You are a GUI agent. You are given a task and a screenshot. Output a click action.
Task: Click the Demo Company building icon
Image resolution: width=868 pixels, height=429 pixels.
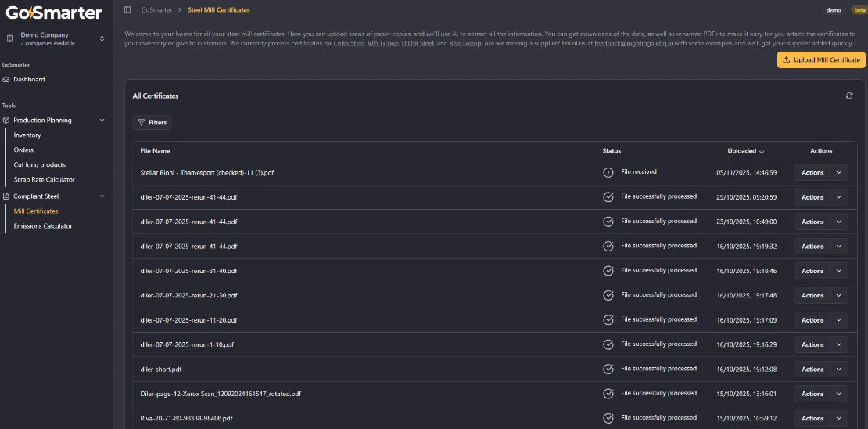[x=9, y=38]
